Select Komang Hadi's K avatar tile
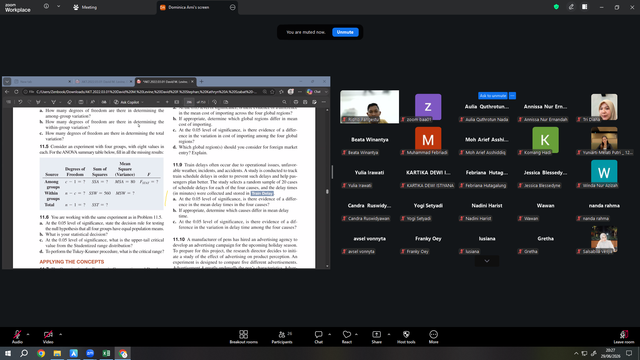640x360 pixels. coord(545,140)
